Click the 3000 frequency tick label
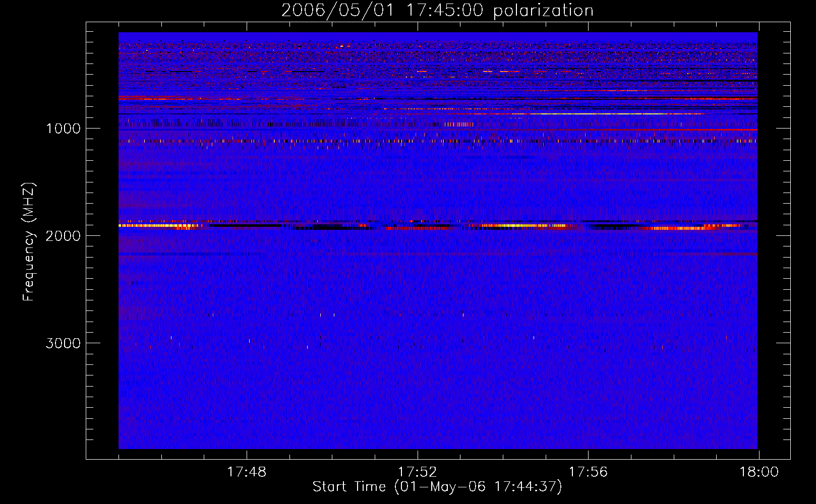Viewport: 816px width, 504px height. tap(63, 343)
